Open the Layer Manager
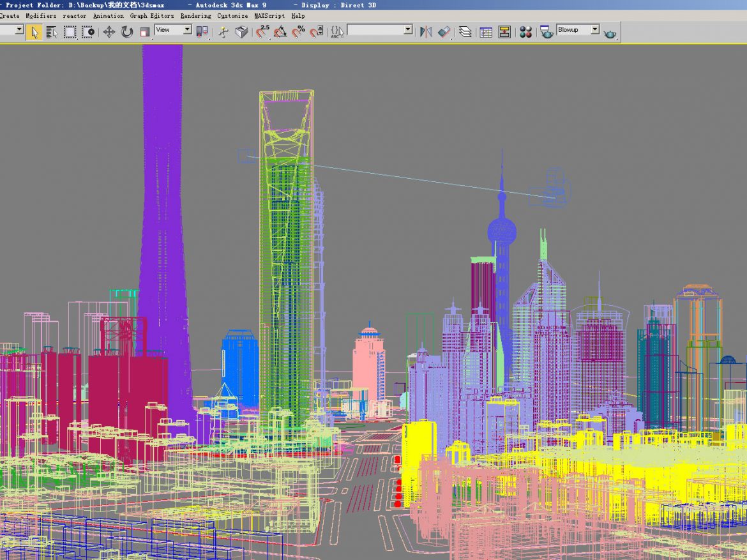The height and width of the screenshot is (560, 747). (x=465, y=32)
